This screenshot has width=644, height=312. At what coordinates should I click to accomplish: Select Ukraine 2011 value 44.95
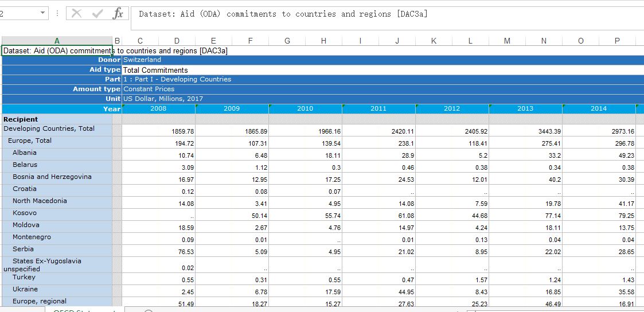pyautogui.click(x=378, y=291)
